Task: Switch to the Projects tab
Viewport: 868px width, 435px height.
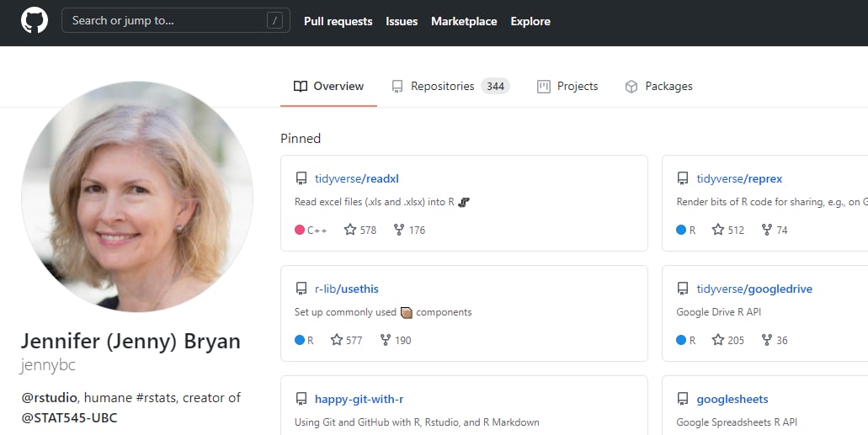Action: tap(567, 87)
